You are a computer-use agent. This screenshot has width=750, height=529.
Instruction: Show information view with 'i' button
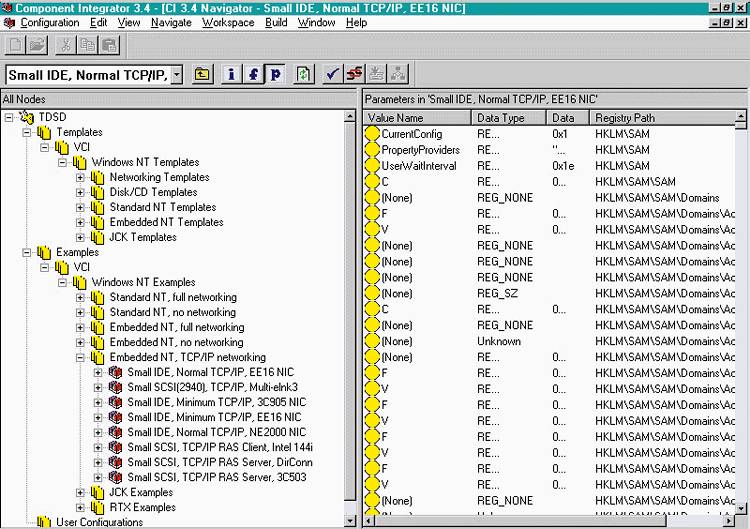tap(232, 74)
